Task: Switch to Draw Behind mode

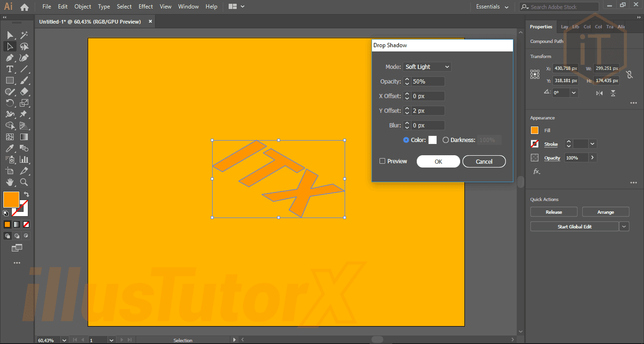Action: (x=17, y=235)
